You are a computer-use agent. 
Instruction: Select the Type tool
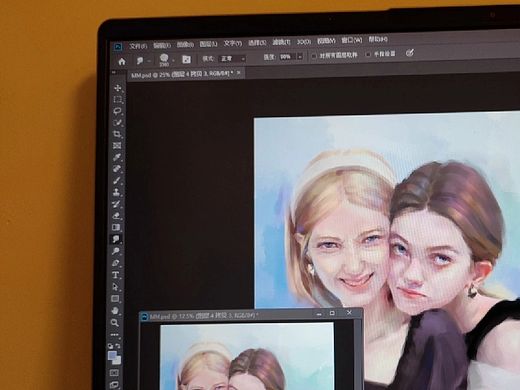point(116,275)
